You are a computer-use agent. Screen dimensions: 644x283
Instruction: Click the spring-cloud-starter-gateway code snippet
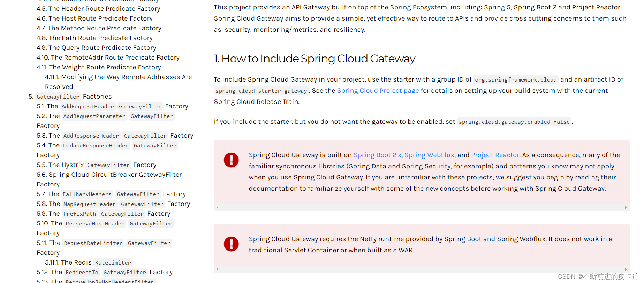pos(261,91)
